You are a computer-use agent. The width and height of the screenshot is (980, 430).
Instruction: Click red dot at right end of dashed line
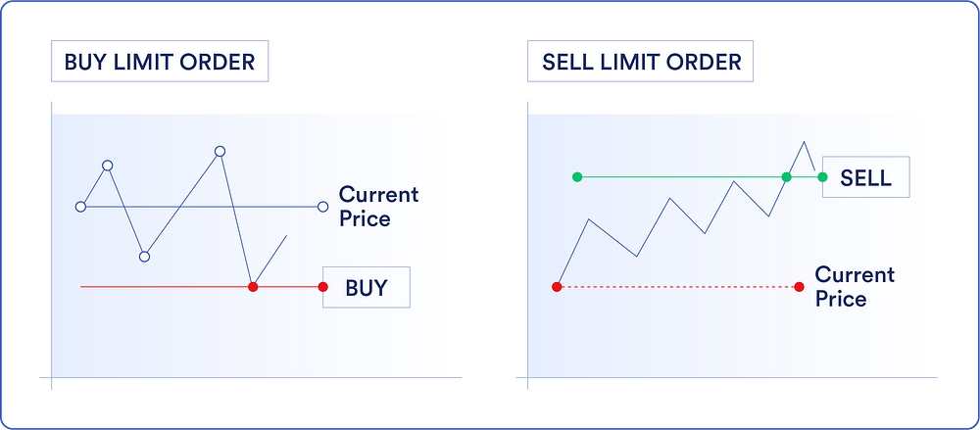pyautogui.click(x=799, y=287)
